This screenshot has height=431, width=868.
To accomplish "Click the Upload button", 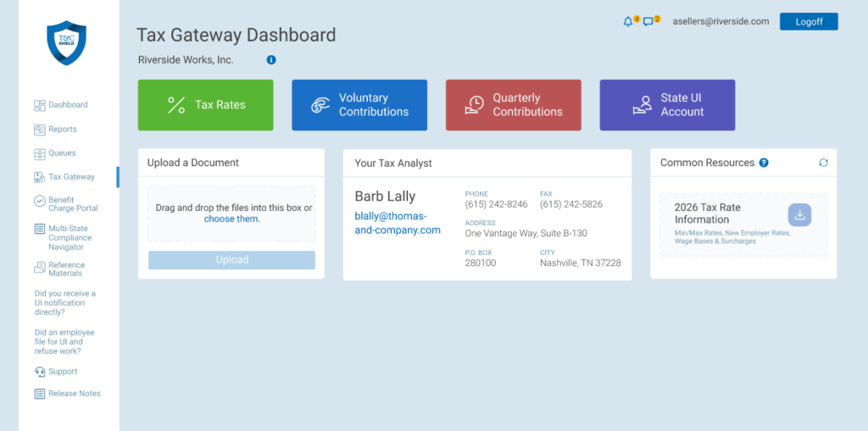I will (x=231, y=260).
